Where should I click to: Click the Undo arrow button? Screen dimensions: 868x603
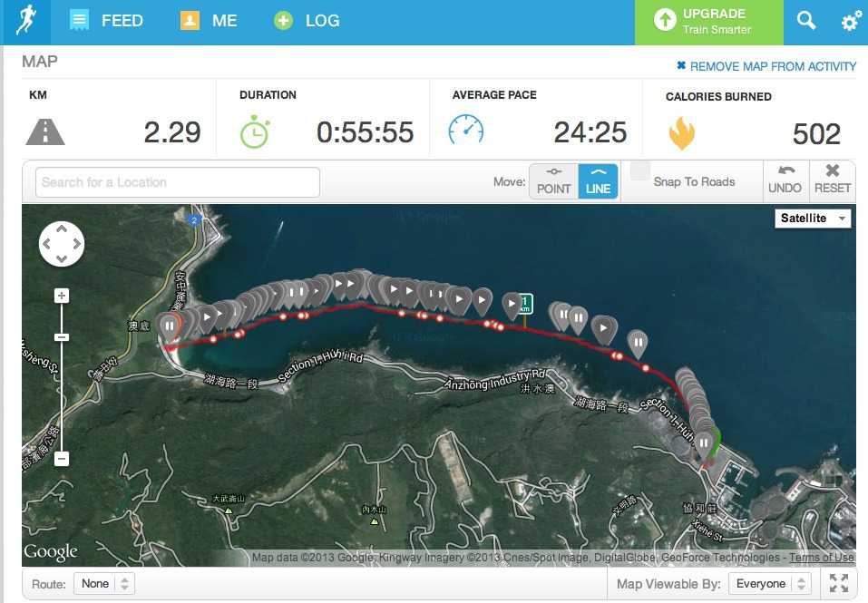(785, 181)
